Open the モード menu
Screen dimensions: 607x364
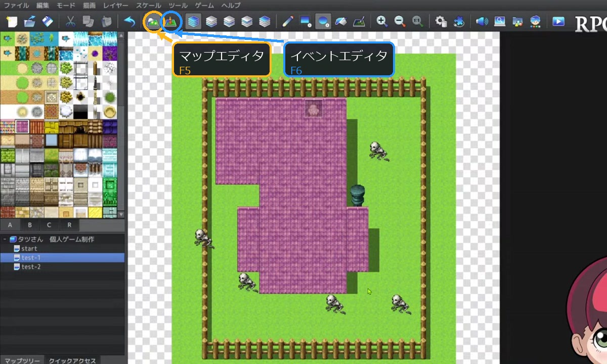[66, 6]
